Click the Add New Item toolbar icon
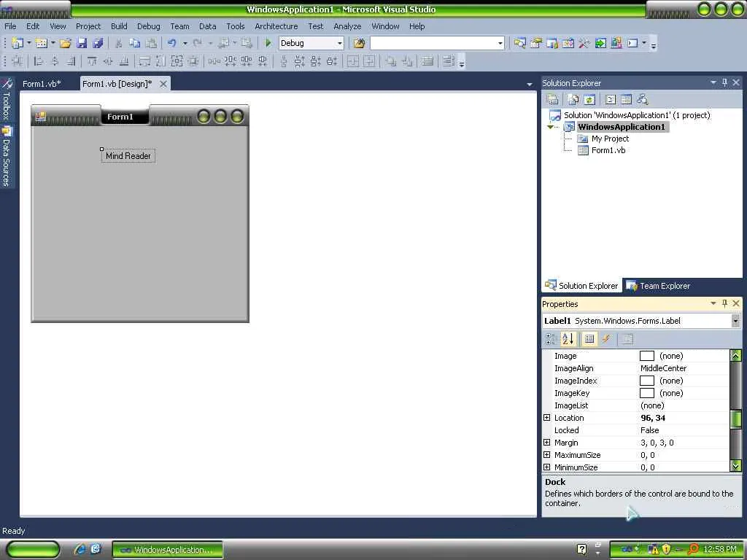This screenshot has height=560, width=747. 42,43
